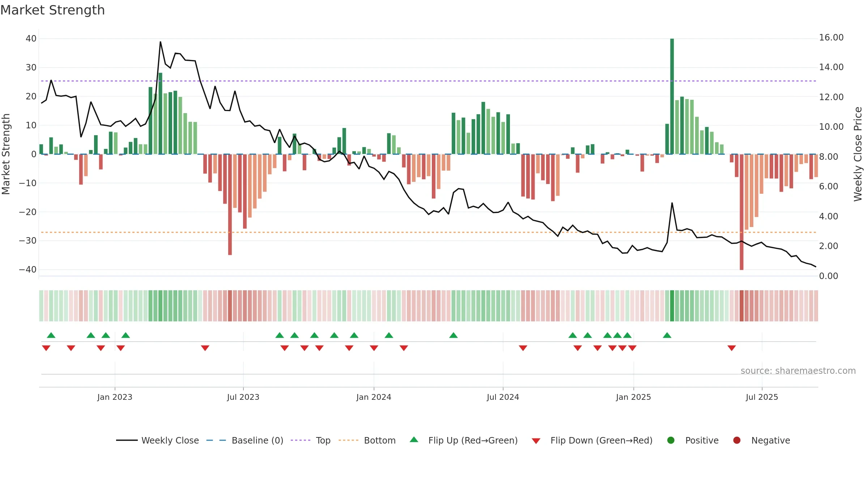Image resolution: width=868 pixels, height=488 pixels.
Task: Click the Jan 2023 axis label
Action: [x=115, y=397]
